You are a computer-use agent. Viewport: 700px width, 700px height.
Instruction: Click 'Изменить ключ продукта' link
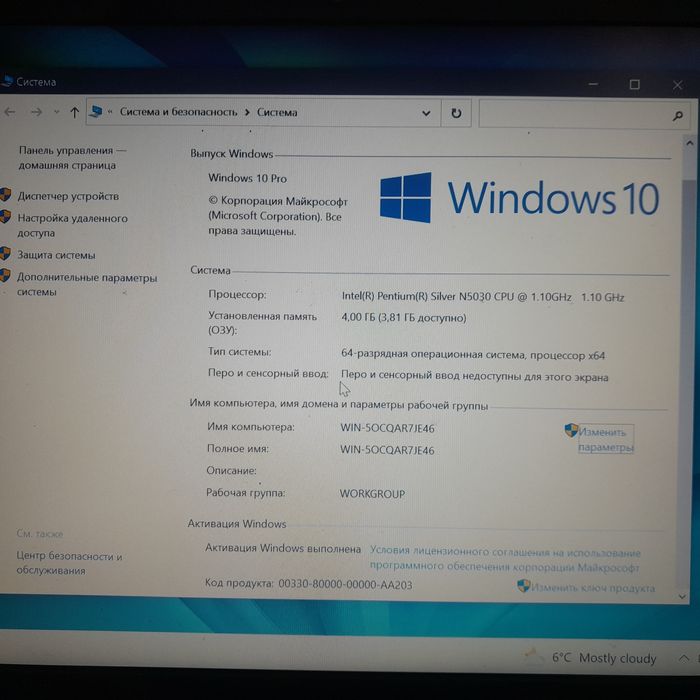(x=593, y=588)
